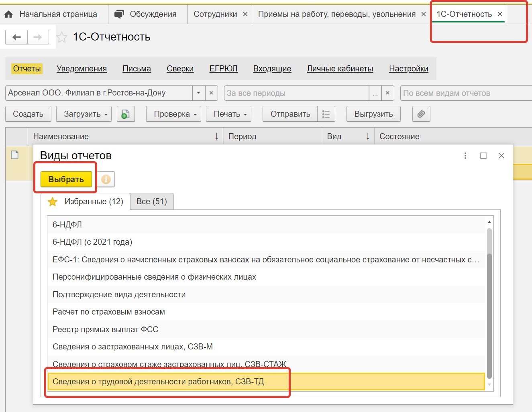Click the По всем видам отчетов field
532x412 pixels.
(466, 93)
